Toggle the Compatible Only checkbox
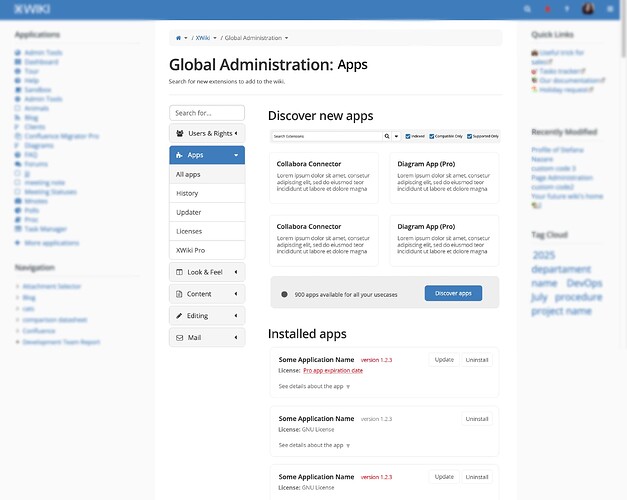Screen dimensions: 627x500 431,136
